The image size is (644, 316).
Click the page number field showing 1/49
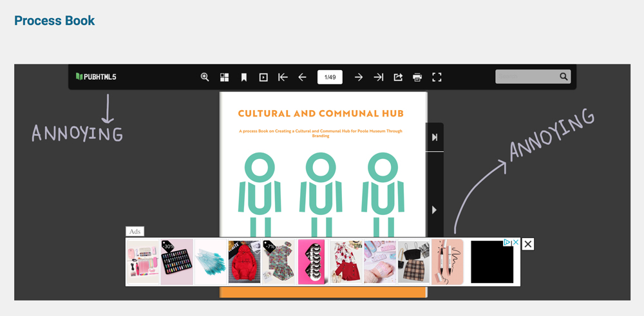(x=330, y=77)
